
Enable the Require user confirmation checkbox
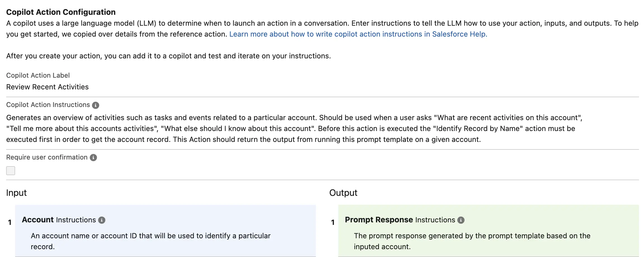pos(11,171)
